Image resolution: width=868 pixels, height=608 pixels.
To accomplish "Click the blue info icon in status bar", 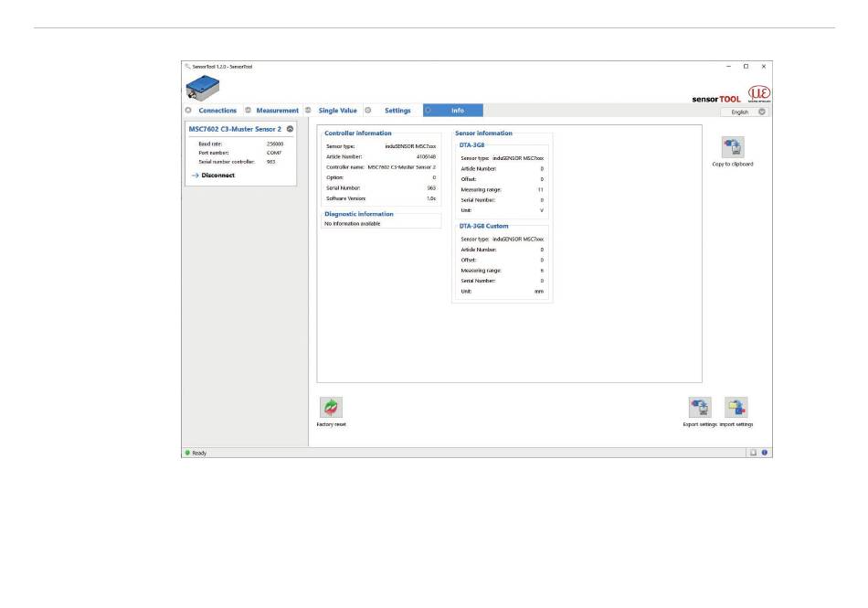I will click(x=765, y=453).
